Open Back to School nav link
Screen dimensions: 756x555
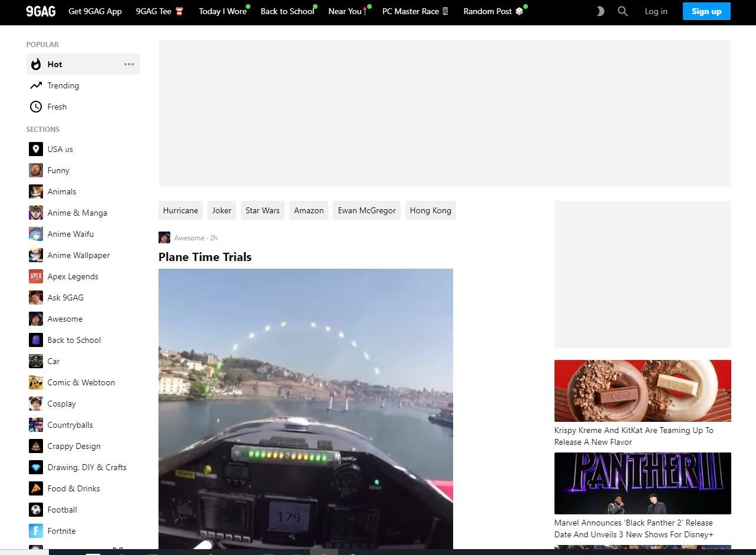(288, 11)
